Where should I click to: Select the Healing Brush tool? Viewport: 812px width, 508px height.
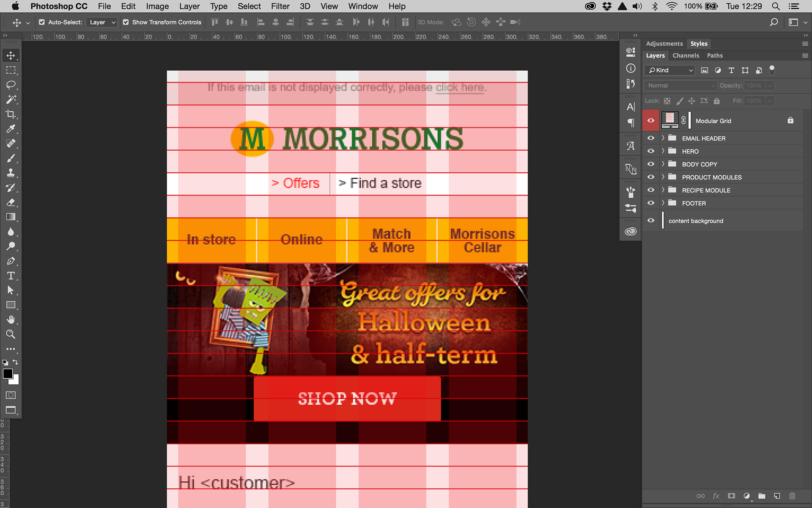click(11, 144)
